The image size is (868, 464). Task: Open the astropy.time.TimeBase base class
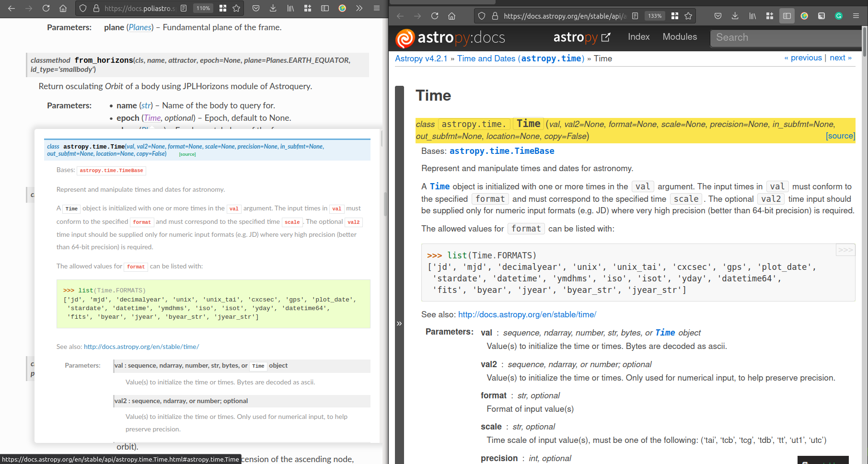tap(502, 151)
